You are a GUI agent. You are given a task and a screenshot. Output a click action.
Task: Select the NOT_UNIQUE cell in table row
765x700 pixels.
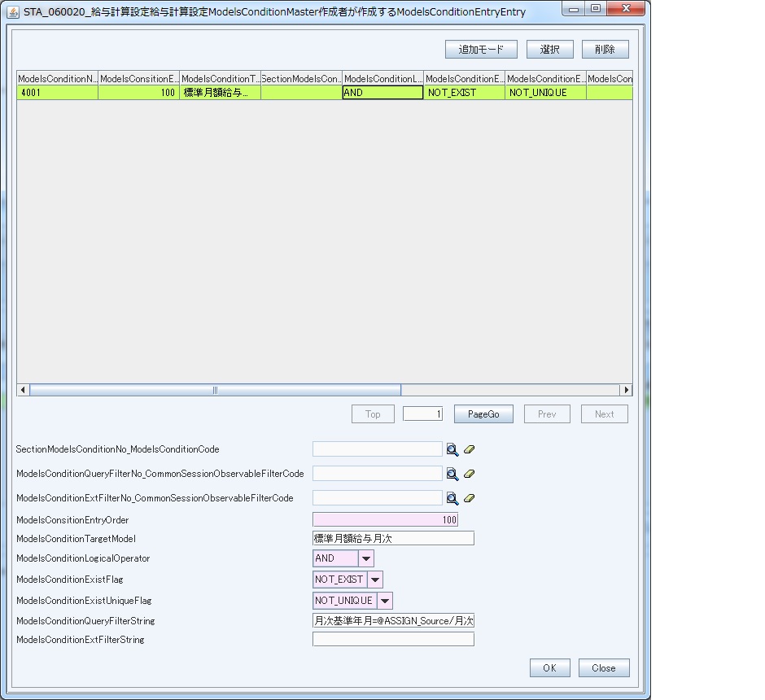[546, 93]
